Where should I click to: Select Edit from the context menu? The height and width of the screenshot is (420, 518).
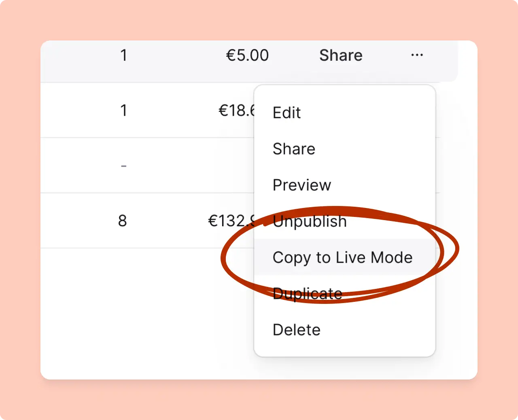tap(287, 113)
